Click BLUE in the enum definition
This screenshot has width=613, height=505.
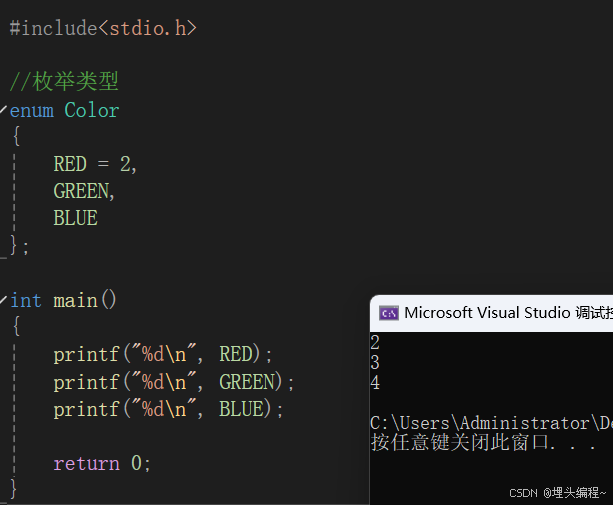tap(76, 218)
